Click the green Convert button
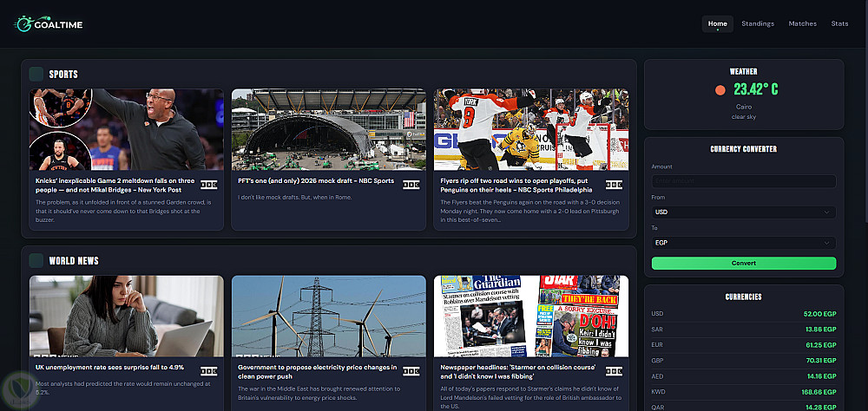The image size is (868, 411). coord(744,264)
